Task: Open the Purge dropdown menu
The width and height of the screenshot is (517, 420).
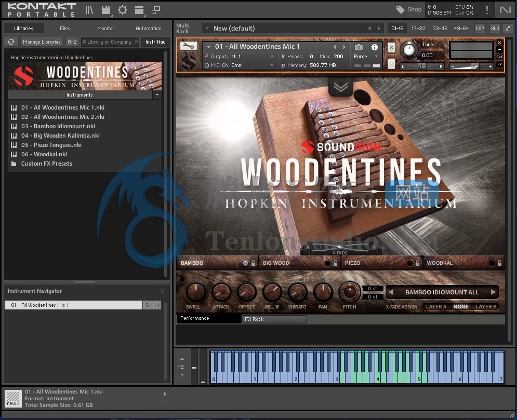Action: (x=365, y=57)
